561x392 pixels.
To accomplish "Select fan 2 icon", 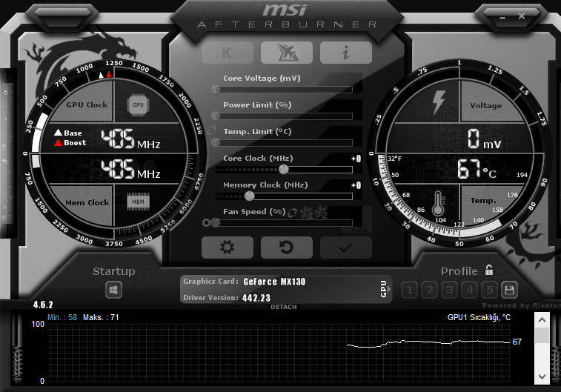I will [321, 213].
